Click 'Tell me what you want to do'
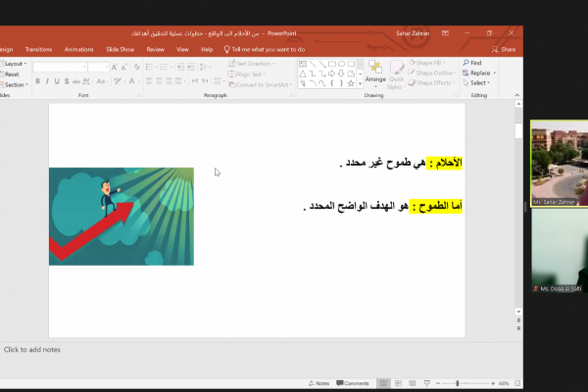588x392 pixels. 265,48
